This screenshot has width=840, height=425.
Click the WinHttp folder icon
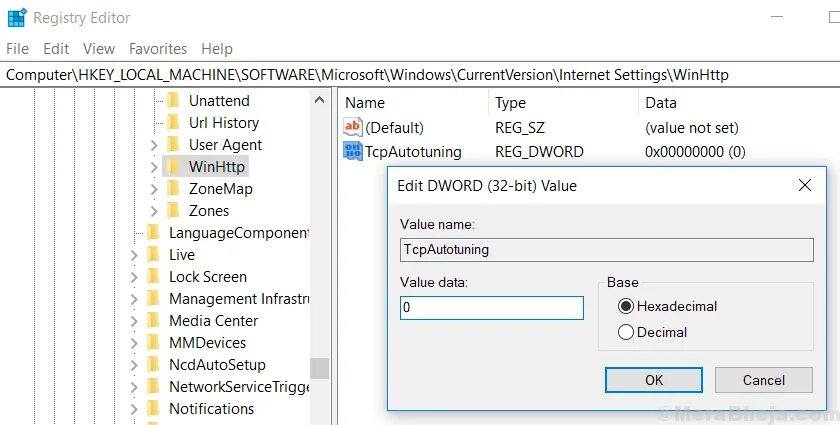click(172, 167)
